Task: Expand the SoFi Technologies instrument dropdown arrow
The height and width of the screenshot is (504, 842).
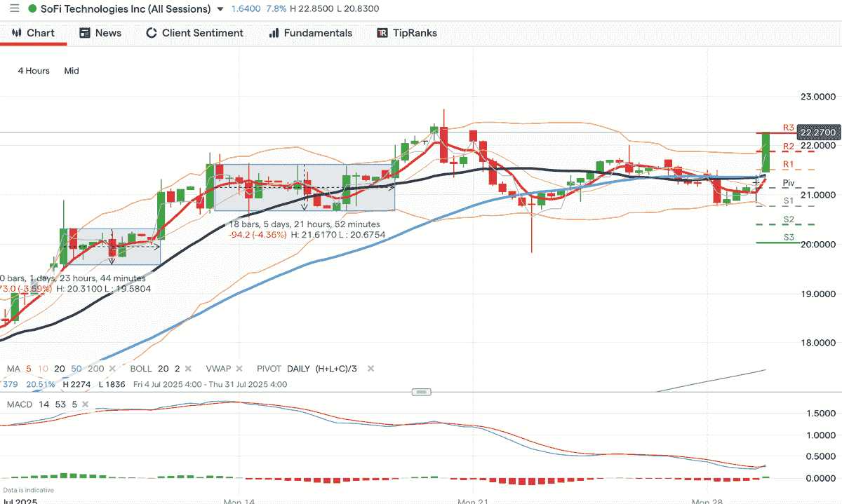Action: [x=221, y=9]
